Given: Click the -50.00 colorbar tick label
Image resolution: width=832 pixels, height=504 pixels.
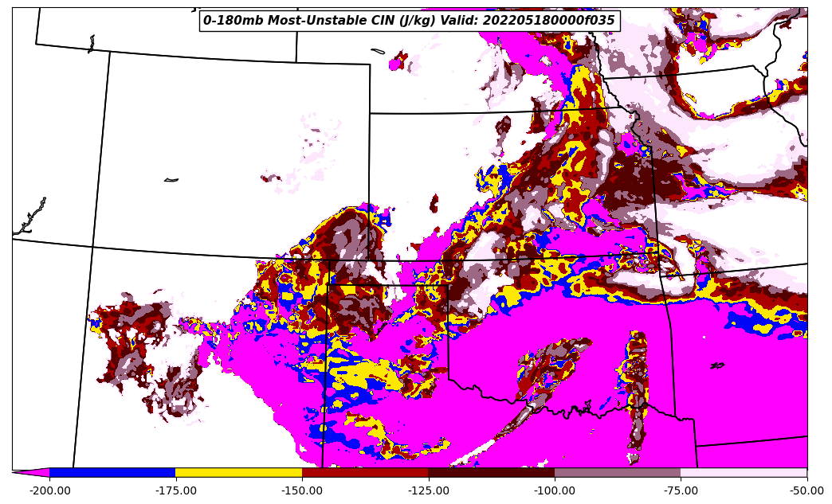Looking at the screenshot, I should pos(806,490).
